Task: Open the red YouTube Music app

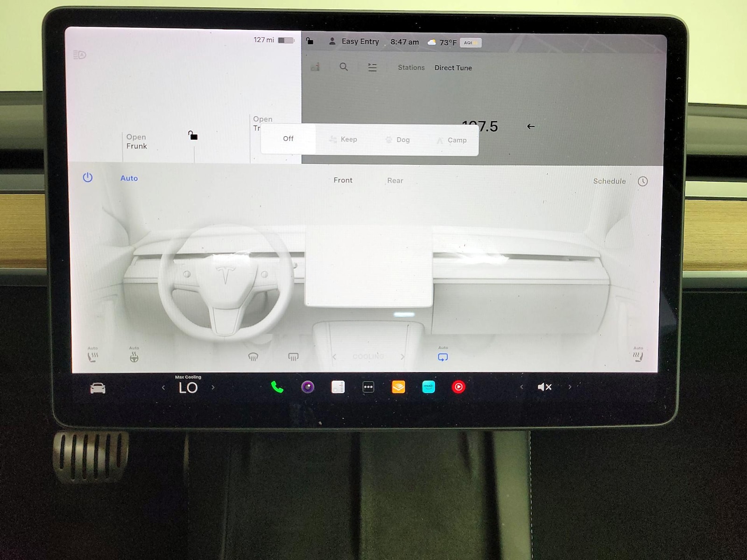Action: (x=458, y=387)
